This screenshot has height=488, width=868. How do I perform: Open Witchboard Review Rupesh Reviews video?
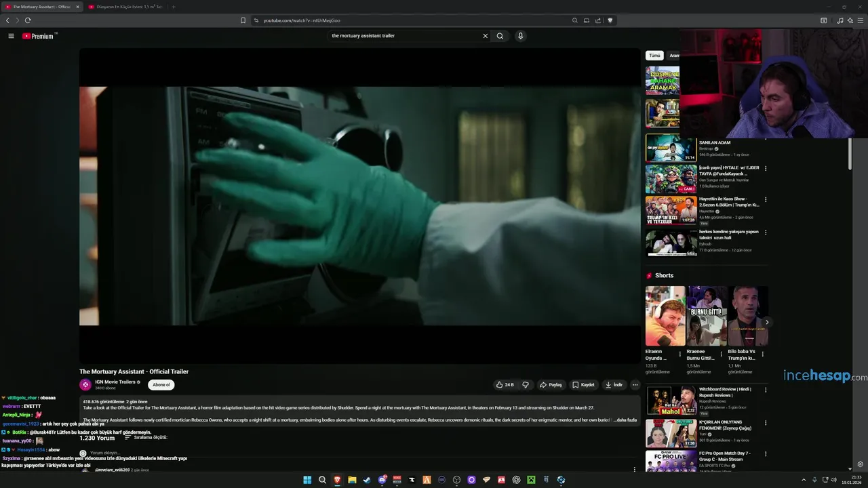671,400
